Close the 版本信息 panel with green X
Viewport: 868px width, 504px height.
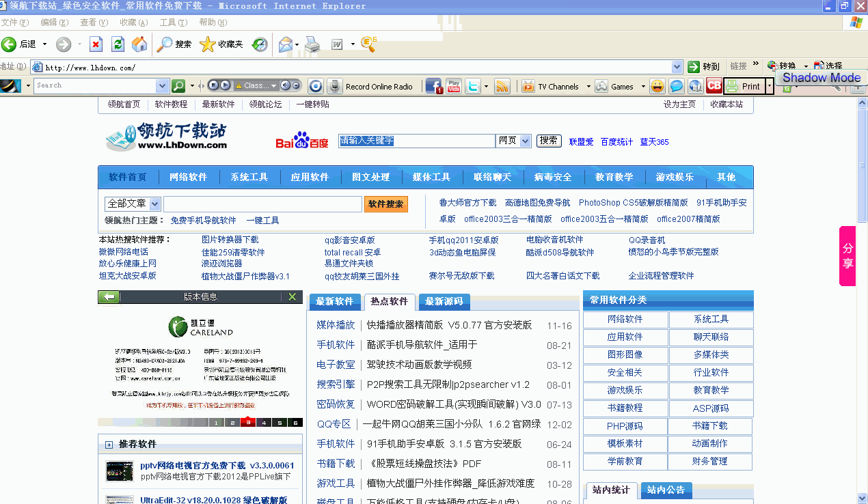pos(292,297)
